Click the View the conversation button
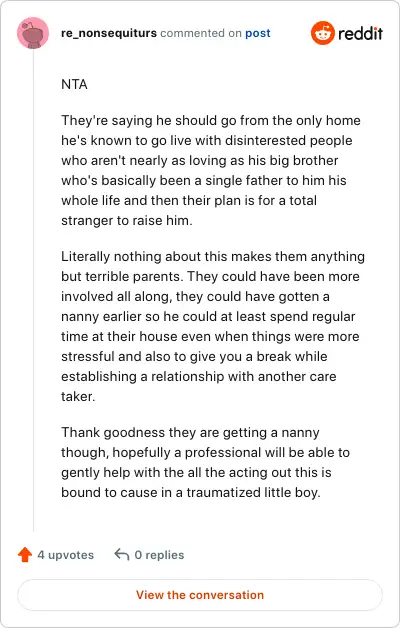The height and width of the screenshot is (628, 400). [200, 595]
